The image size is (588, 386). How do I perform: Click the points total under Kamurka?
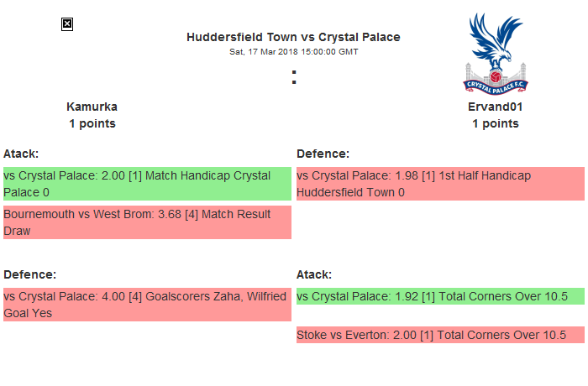92,123
